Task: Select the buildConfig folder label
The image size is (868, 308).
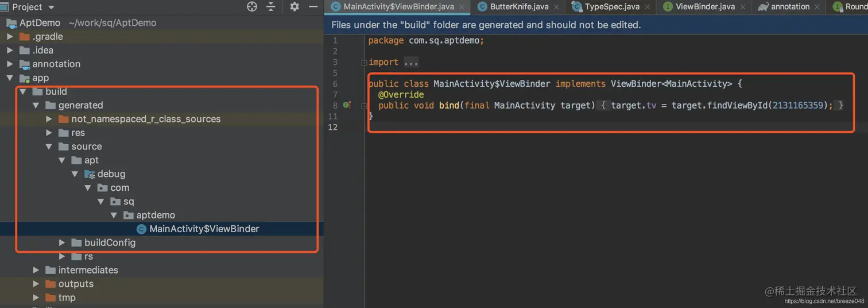Action: (x=110, y=243)
